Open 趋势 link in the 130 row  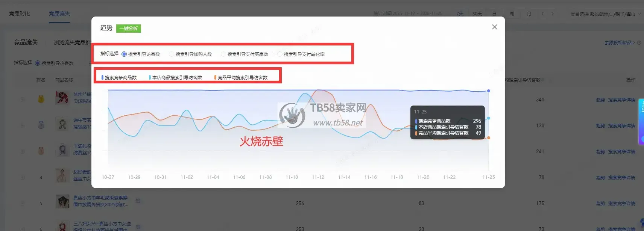[600, 126]
